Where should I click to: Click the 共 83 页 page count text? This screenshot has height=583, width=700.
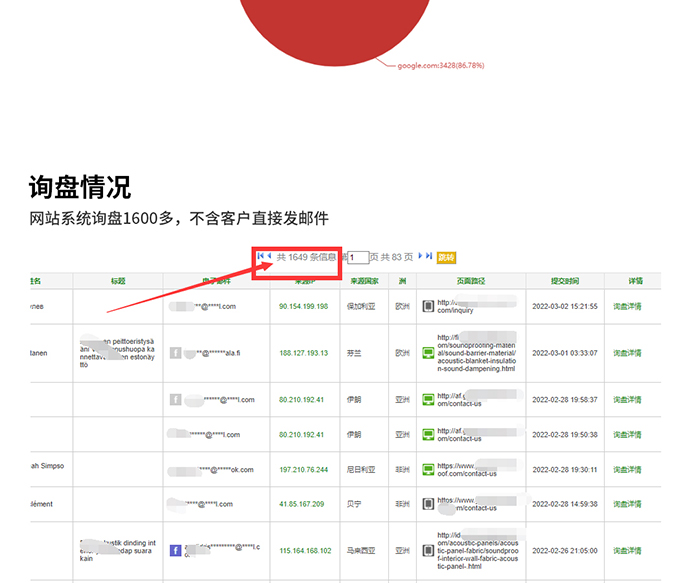[396, 257]
